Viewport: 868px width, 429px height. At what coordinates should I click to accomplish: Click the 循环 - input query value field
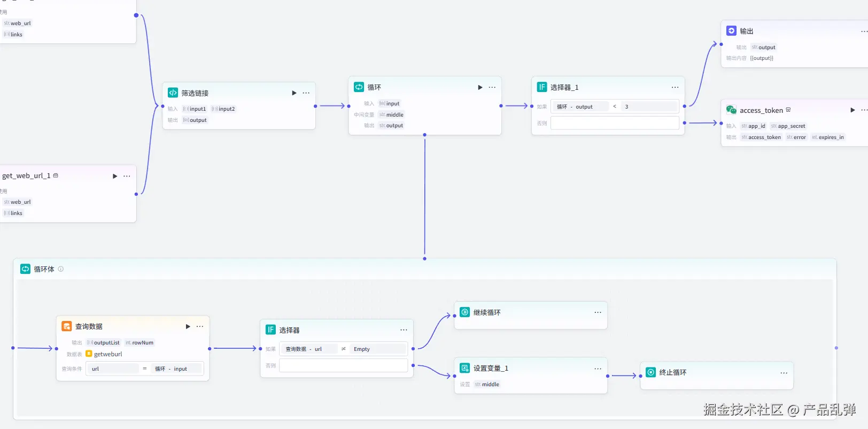click(176, 369)
